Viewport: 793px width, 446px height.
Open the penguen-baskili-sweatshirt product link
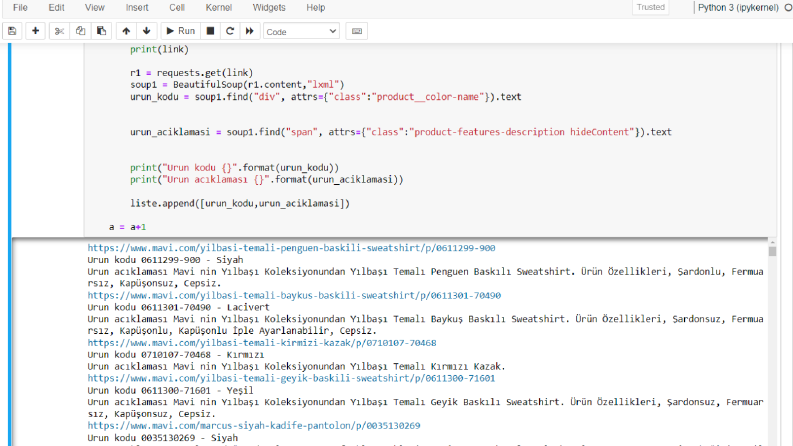point(291,248)
